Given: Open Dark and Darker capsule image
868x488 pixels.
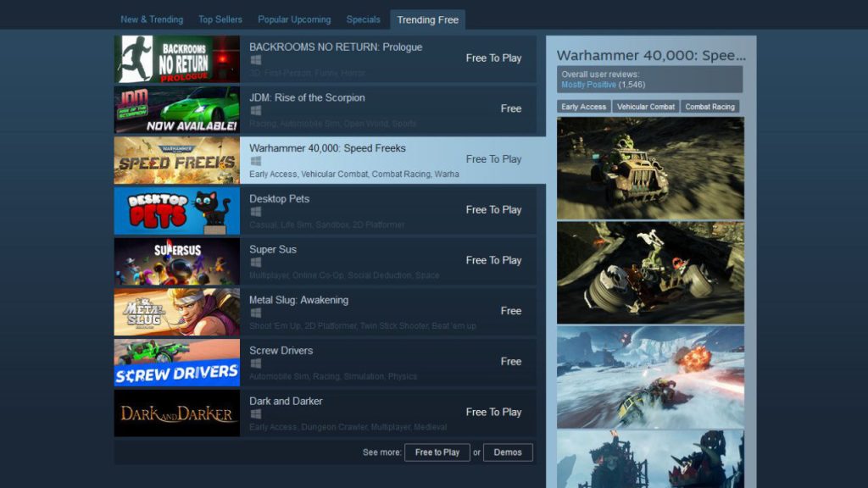Looking at the screenshot, I should (177, 413).
